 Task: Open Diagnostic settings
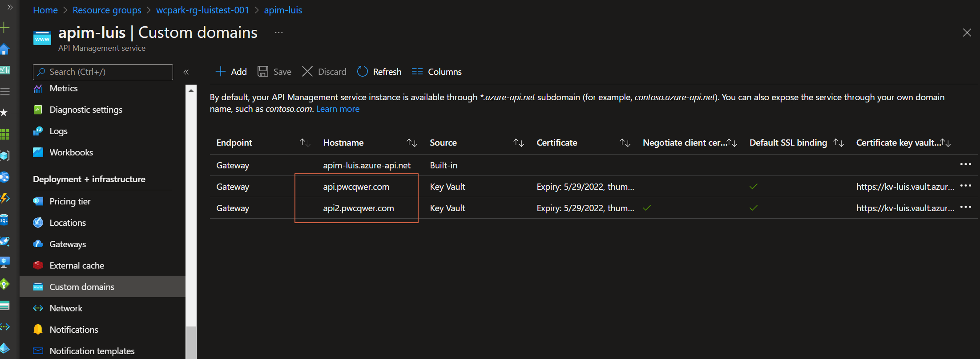point(86,110)
